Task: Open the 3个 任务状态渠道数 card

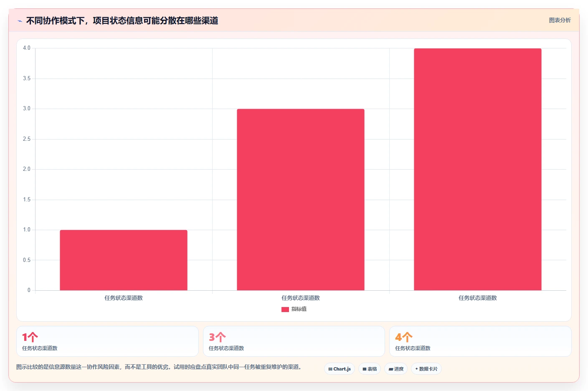Action: tap(294, 341)
